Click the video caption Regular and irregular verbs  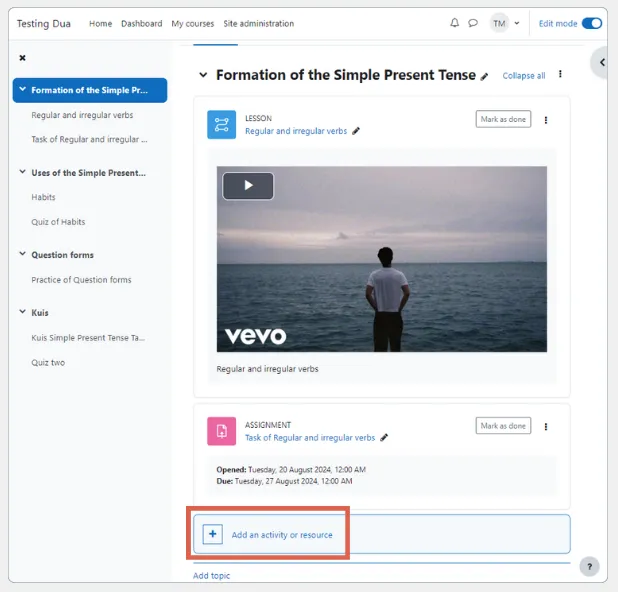point(267,369)
